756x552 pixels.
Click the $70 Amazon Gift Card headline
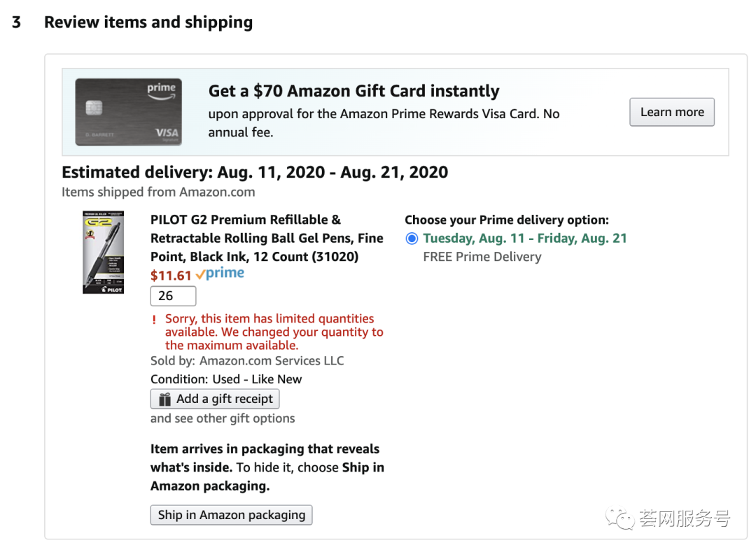(353, 91)
